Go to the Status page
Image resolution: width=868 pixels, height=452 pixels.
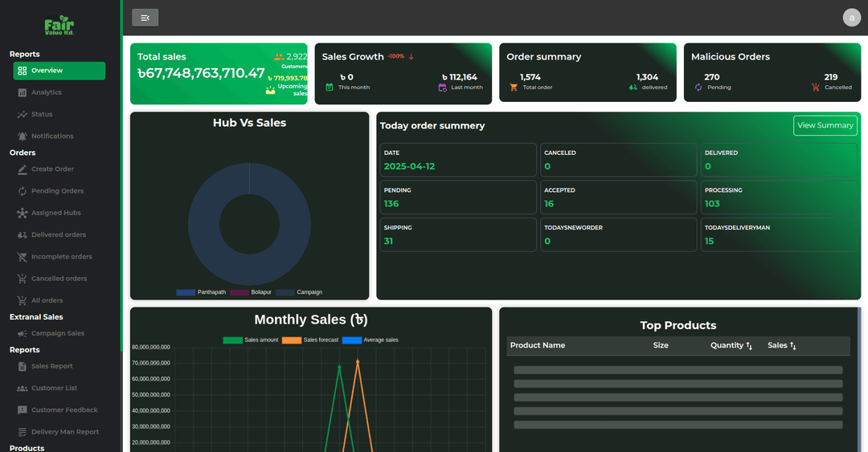[x=59, y=115]
